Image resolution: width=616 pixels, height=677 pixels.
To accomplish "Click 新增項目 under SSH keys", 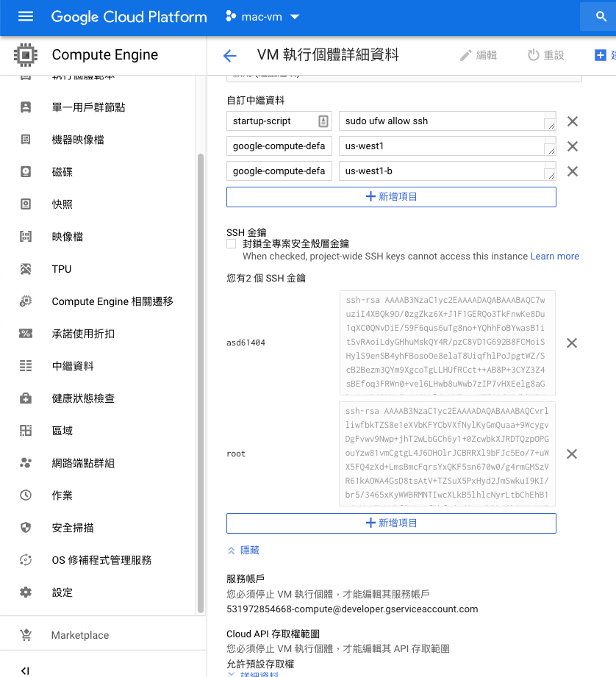I will (391, 523).
